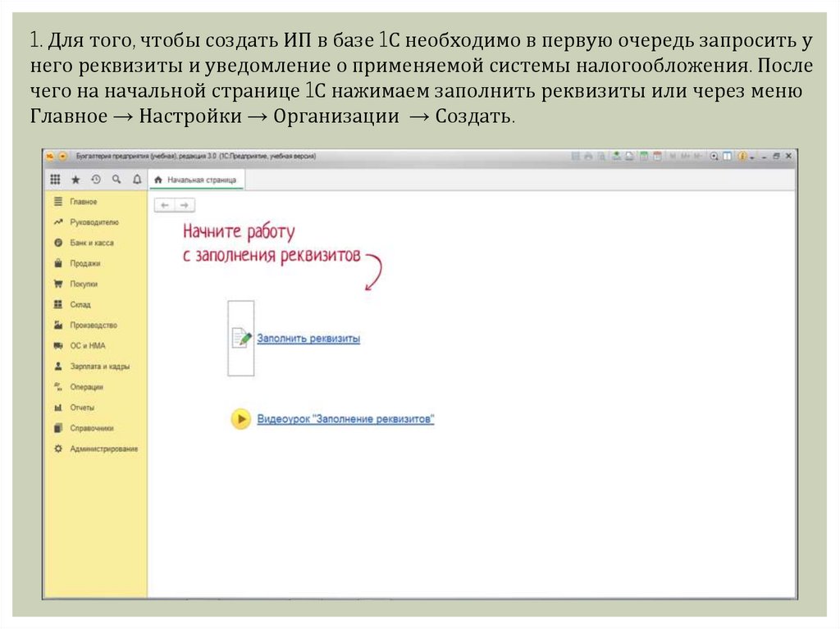Click the search magnifier icon
Image resolution: width=840 pixels, height=629 pixels.
click(116, 179)
